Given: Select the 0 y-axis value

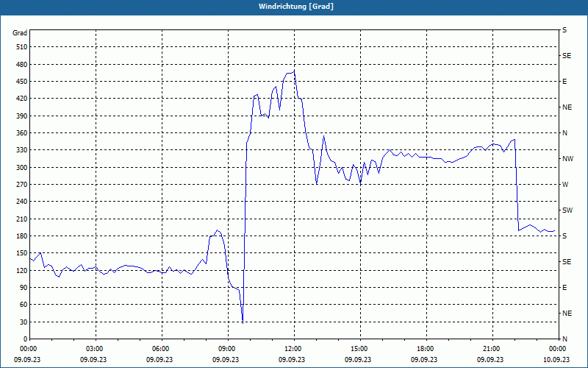Looking at the screenshot, I should coord(26,339).
